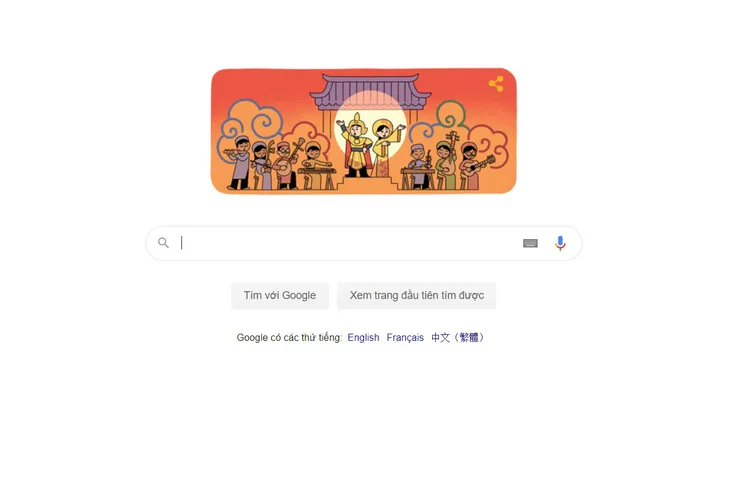
Task: Switch Google language to English
Action: 363,337
